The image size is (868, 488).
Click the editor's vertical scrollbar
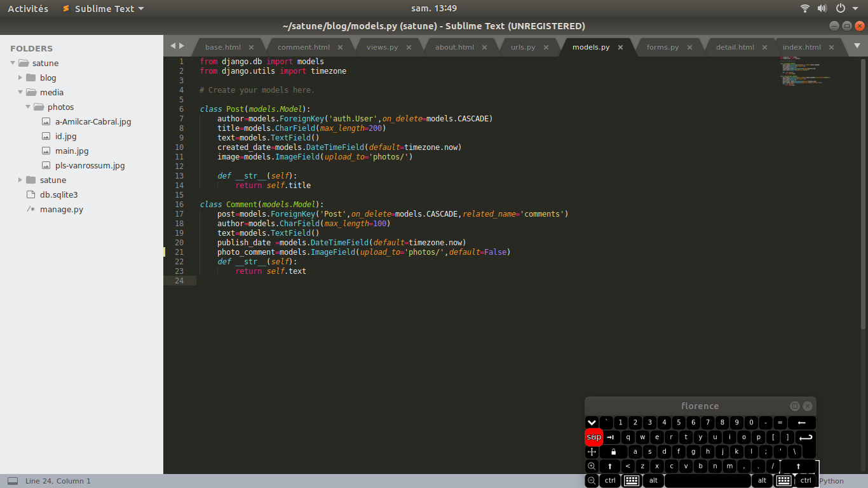(x=863, y=191)
